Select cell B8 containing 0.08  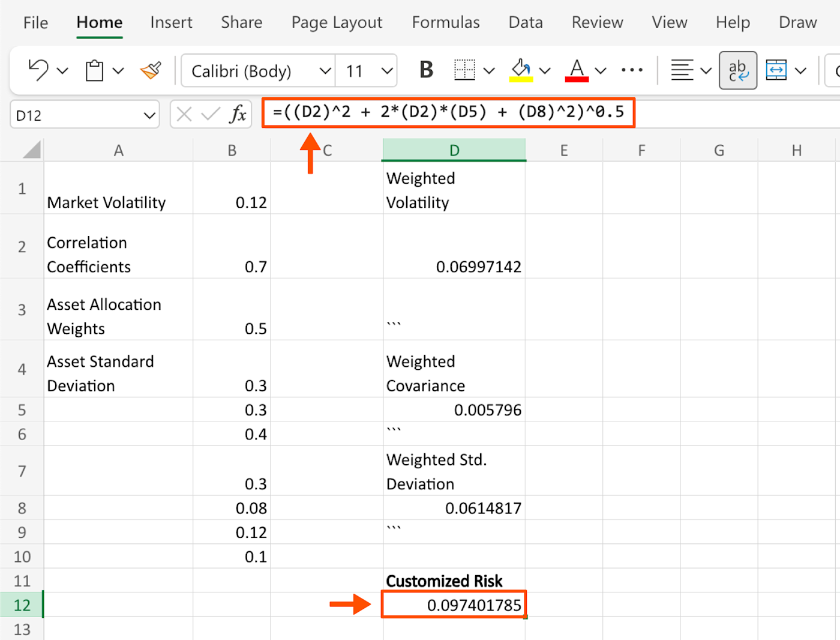[232, 508]
